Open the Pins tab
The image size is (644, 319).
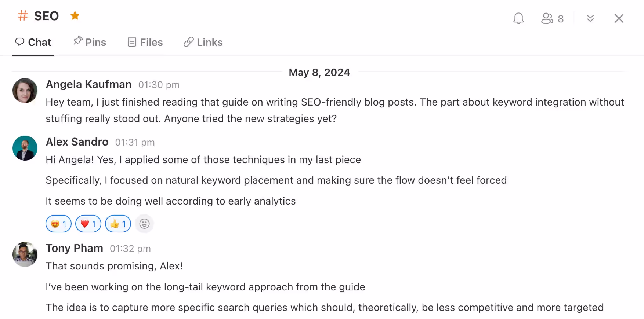90,43
